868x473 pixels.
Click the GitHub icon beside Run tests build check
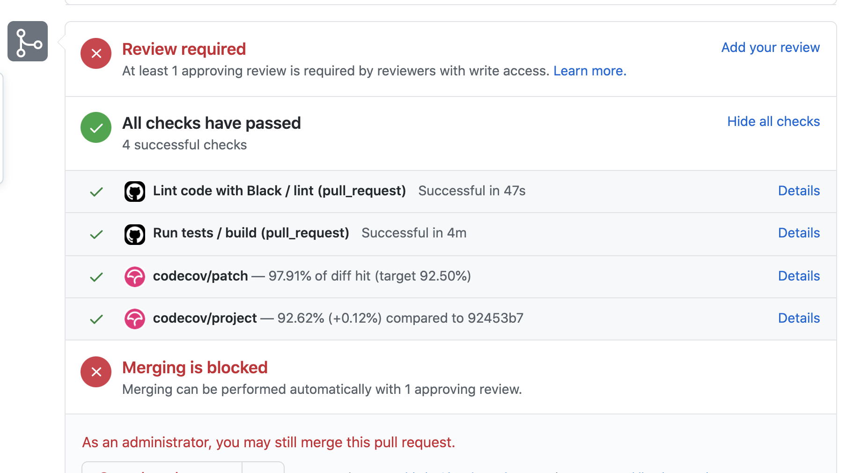pos(135,234)
